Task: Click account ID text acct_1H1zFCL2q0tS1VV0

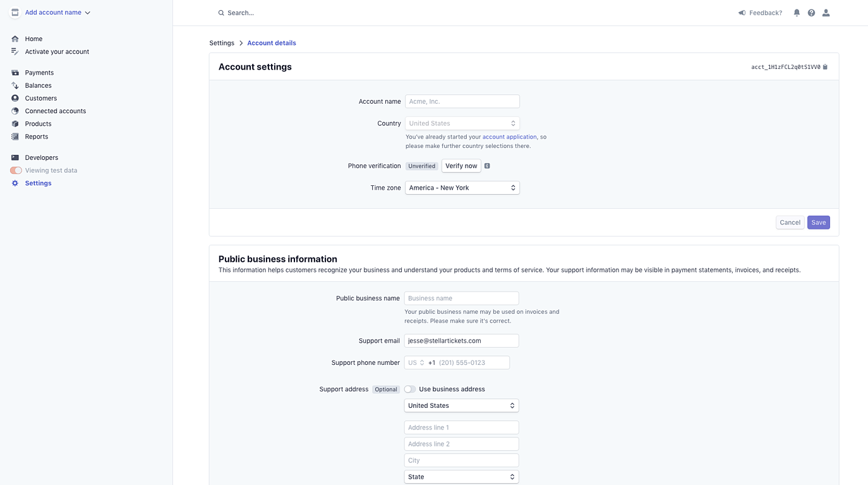Action: [786, 67]
